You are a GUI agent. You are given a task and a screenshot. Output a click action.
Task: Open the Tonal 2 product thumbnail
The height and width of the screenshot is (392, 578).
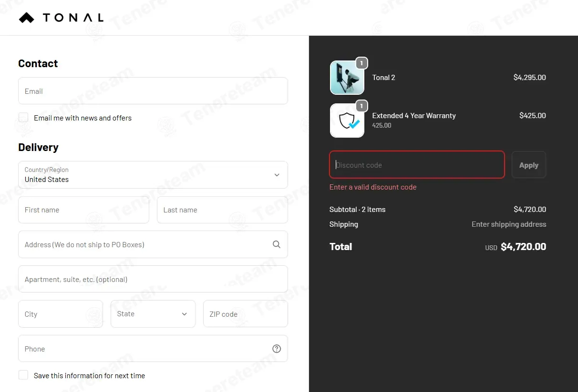tap(347, 78)
